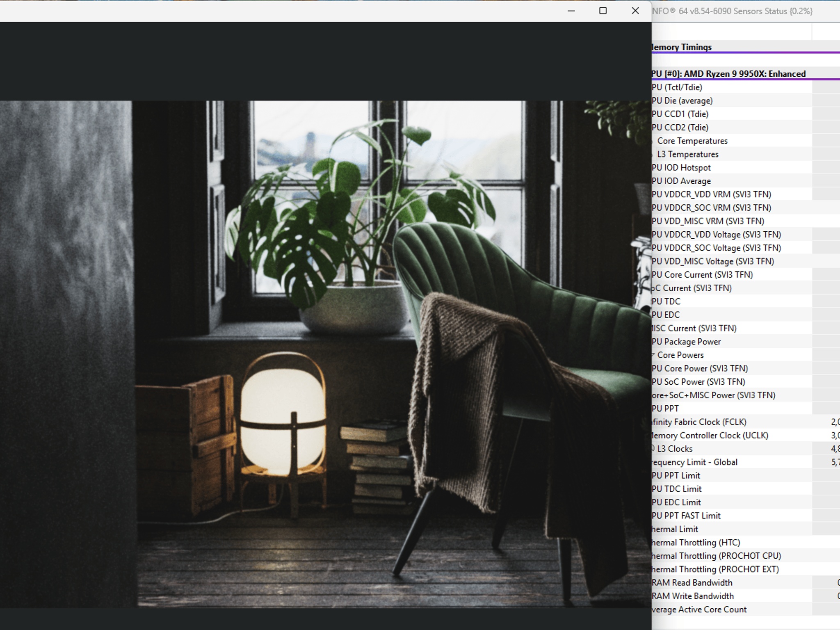
Task: Select CPU IOD Hotspot row
Action: click(746, 168)
